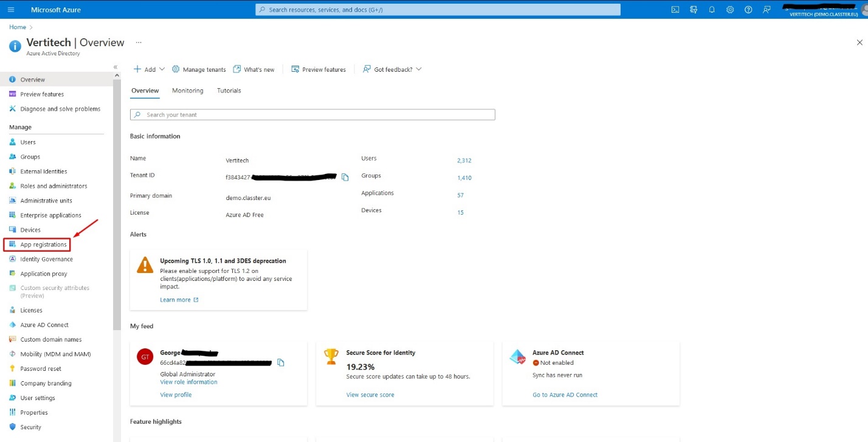The height and width of the screenshot is (442, 868).
Task: Click the 2,312 users count
Action: [464, 161]
